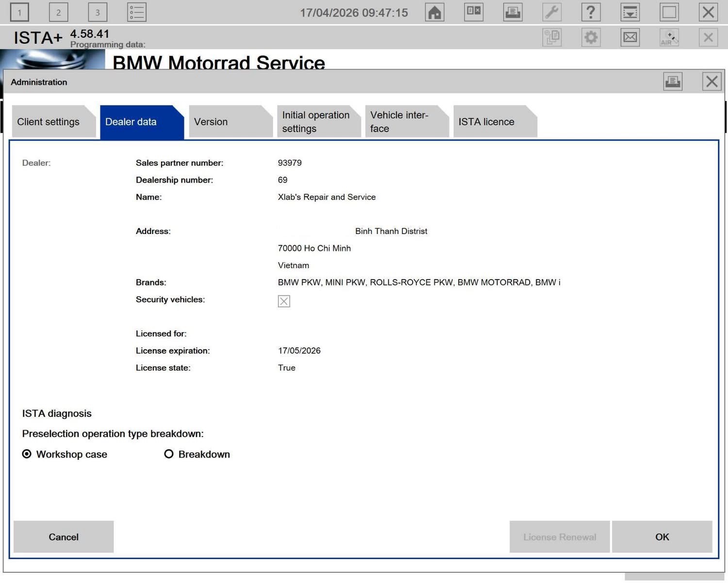The image size is (728, 585).
Task: Open the operations list icon
Action: point(136,12)
